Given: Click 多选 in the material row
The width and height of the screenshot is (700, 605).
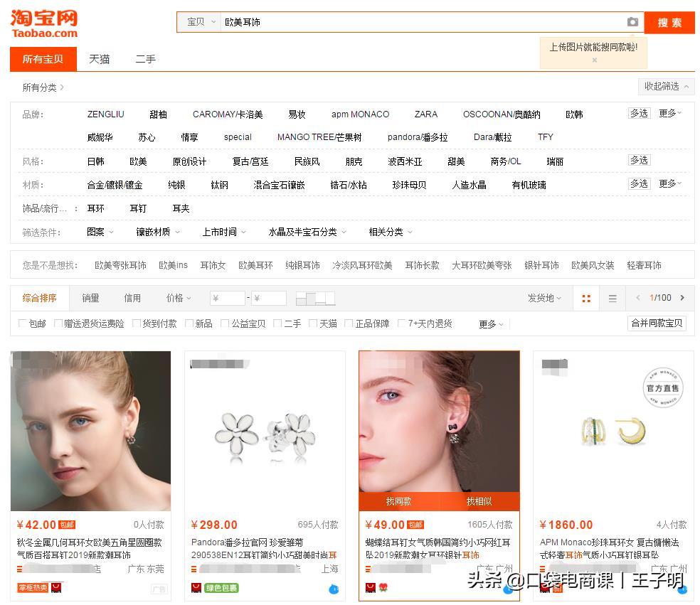Looking at the screenshot, I should pyautogui.click(x=639, y=183).
